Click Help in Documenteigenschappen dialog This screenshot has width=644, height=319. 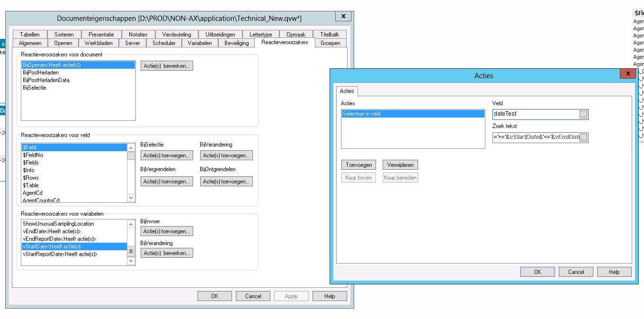coord(330,296)
